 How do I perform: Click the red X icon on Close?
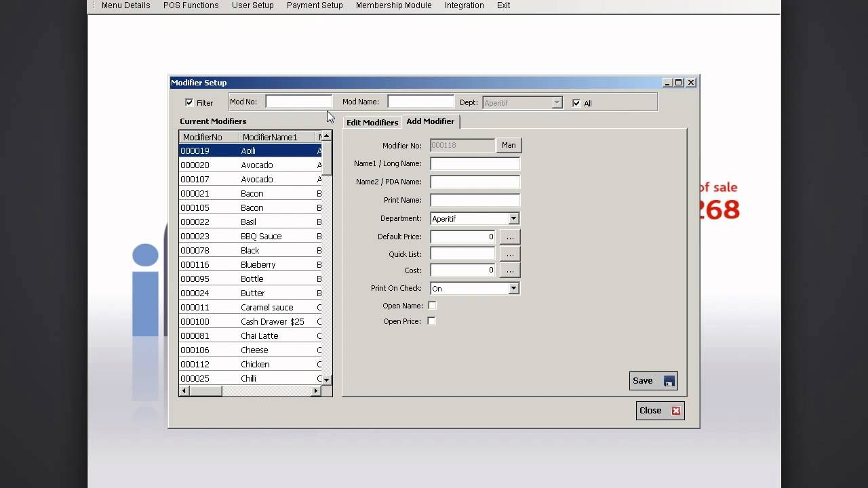(x=675, y=411)
